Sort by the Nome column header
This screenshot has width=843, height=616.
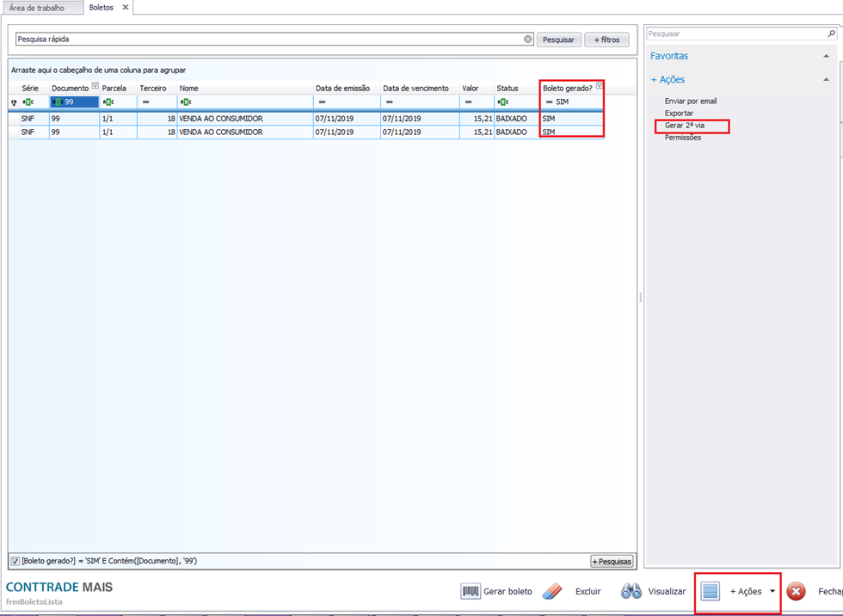point(245,88)
